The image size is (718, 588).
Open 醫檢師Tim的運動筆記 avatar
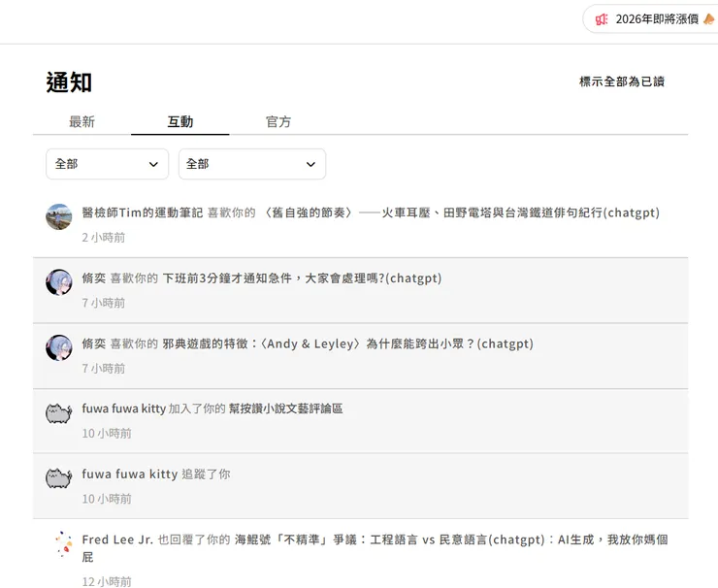(x=59, y=216)
